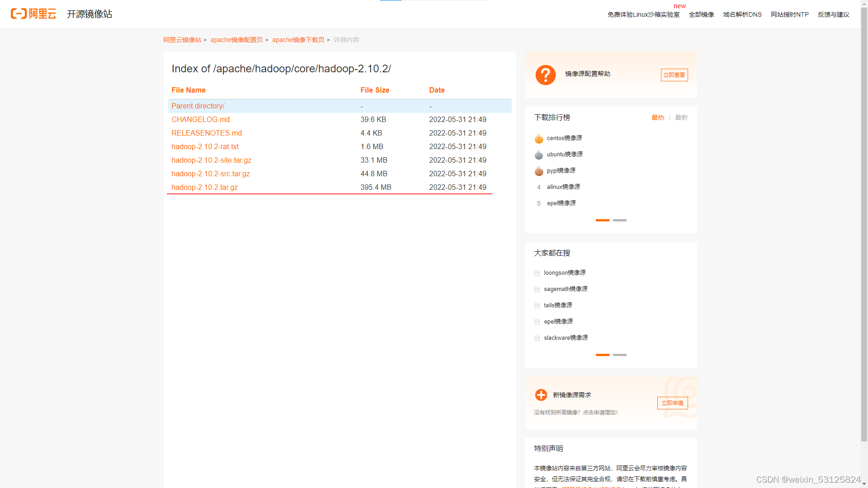
Task: Click the second-rank medal icon beside ubuntu镜像源
Action: coord(539,155)
